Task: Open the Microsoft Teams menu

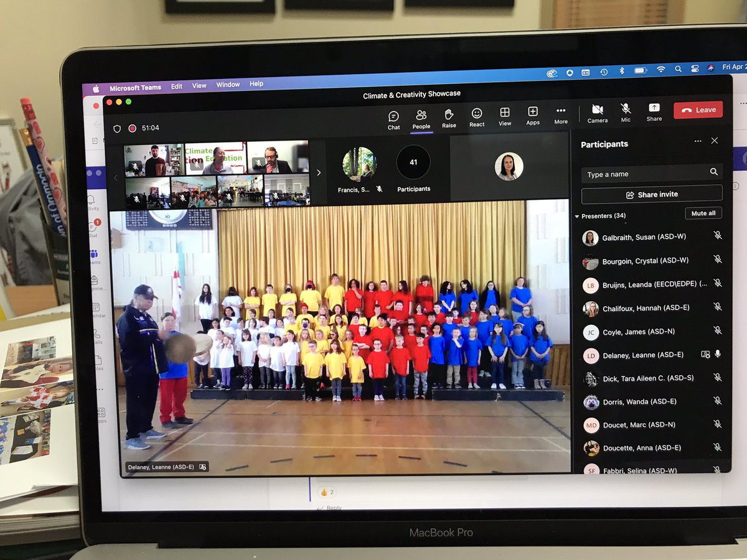Action: click(x=135, y=88)
